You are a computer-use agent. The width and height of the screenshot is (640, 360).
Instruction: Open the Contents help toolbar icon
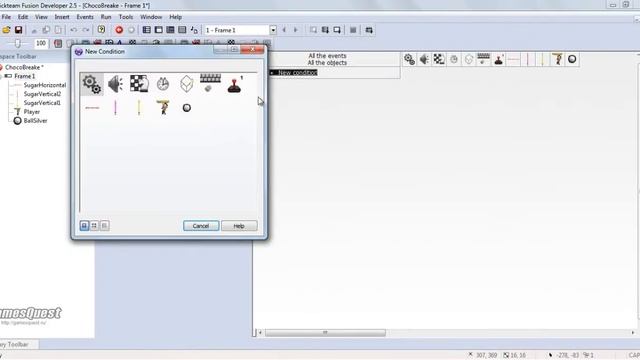[101, 30]
